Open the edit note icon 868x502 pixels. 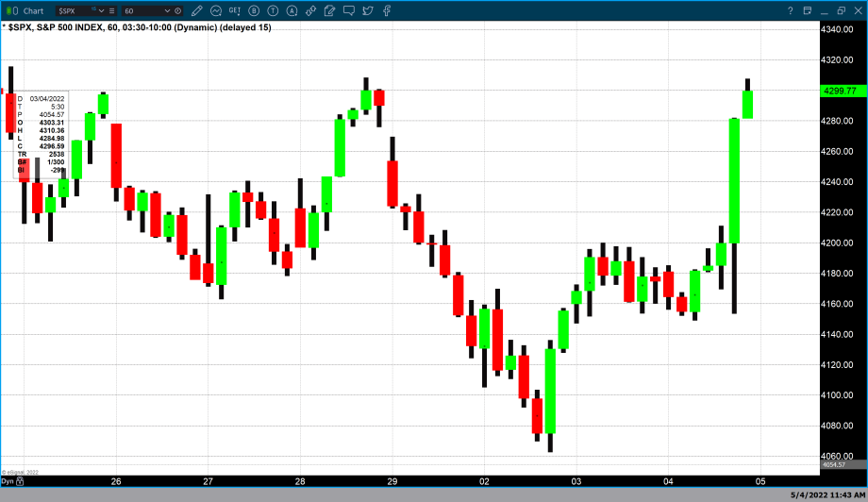tap(329, 10)
